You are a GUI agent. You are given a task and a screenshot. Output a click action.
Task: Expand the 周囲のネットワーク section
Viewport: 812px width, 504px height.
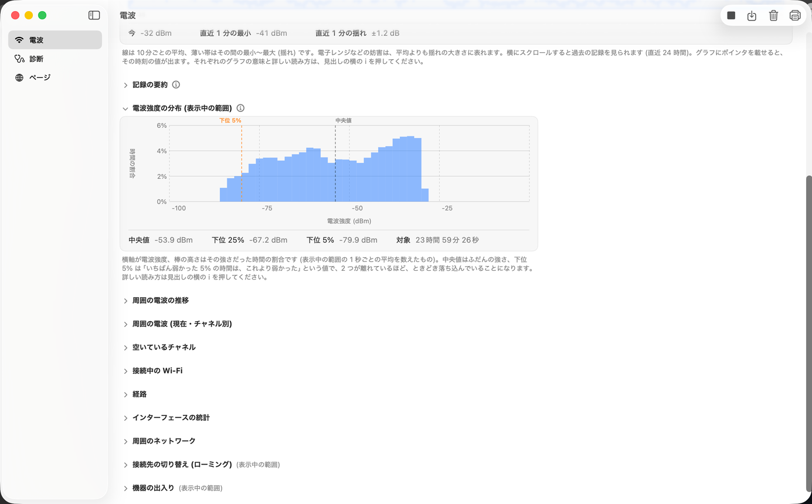tap(125, 441)
